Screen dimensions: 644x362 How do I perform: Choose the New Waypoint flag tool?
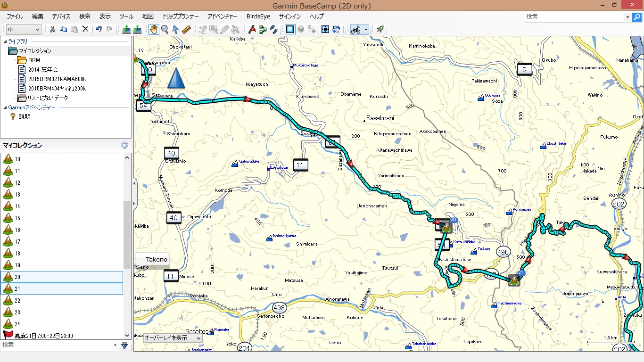(x=252, y=29)
